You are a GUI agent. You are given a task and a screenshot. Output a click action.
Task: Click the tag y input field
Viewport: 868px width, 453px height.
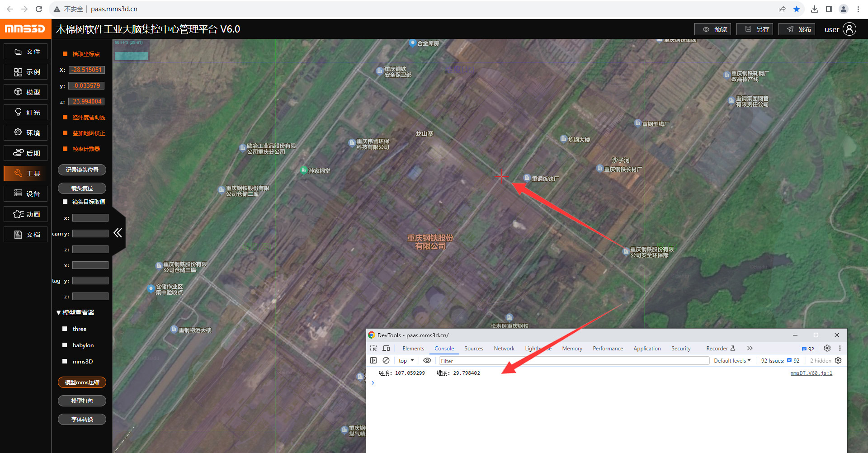90,281
